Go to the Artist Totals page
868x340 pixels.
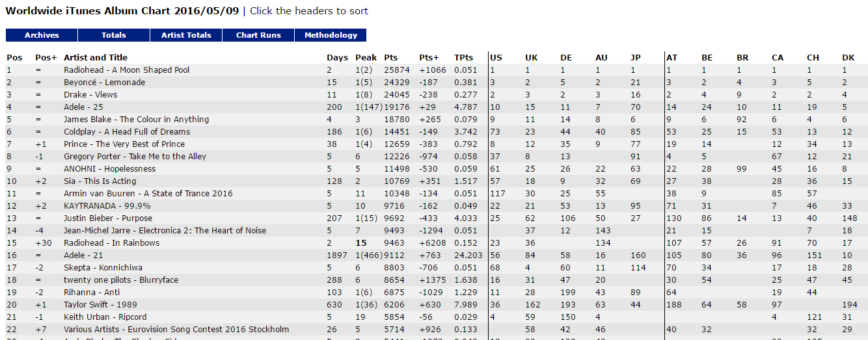point(186,35)
